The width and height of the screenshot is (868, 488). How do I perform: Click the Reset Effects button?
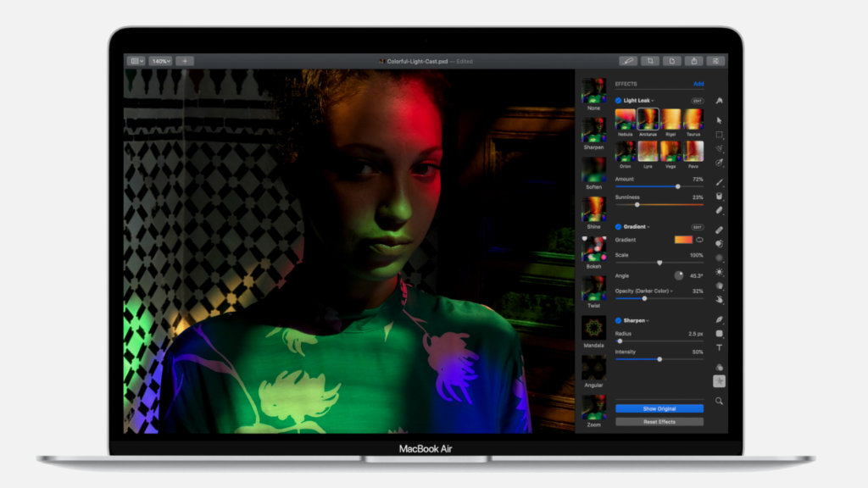pos(659,422)
